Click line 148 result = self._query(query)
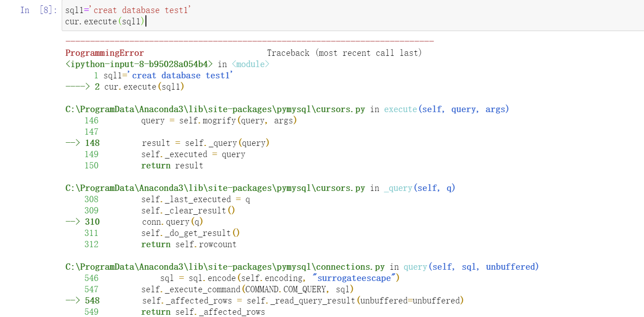This screenshot has width=644, height=317. point(205,143)
